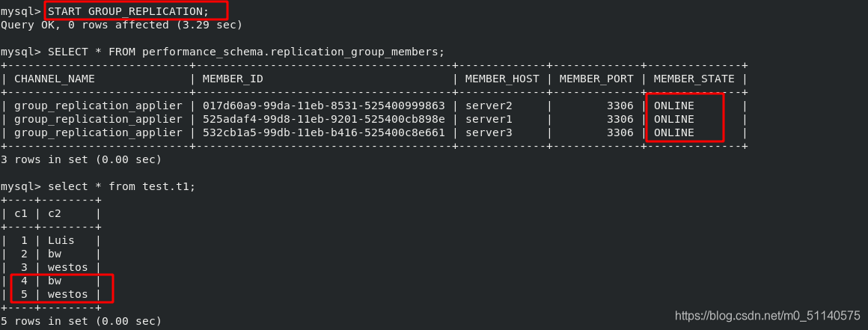The height and width of the screenshot is (330, 868).
Task: Click member ID starting with 532cb1a5
Action: click(x=323, y=132)
